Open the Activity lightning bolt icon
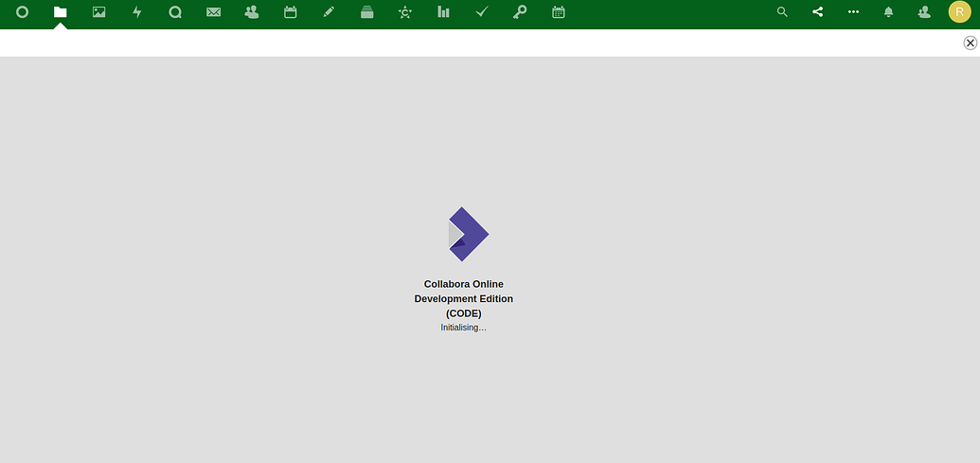 [137, 12]
